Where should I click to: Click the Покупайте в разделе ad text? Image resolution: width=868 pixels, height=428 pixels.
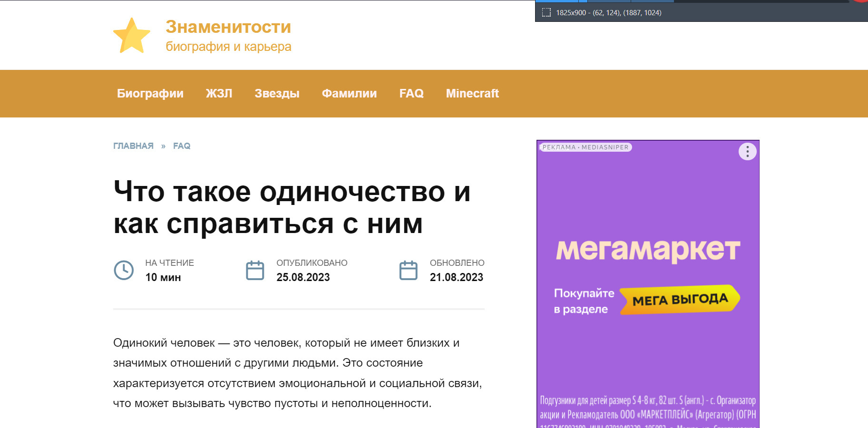click(x=583, y=301)
